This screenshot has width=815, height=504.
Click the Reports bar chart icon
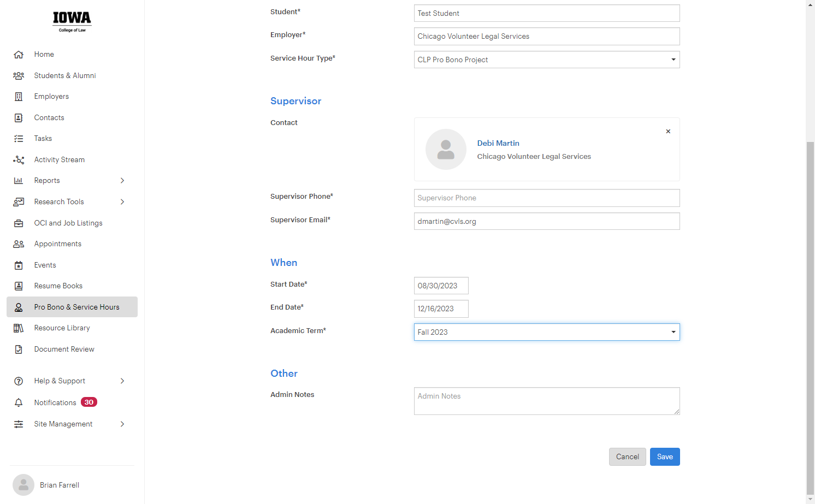point(19,181)
